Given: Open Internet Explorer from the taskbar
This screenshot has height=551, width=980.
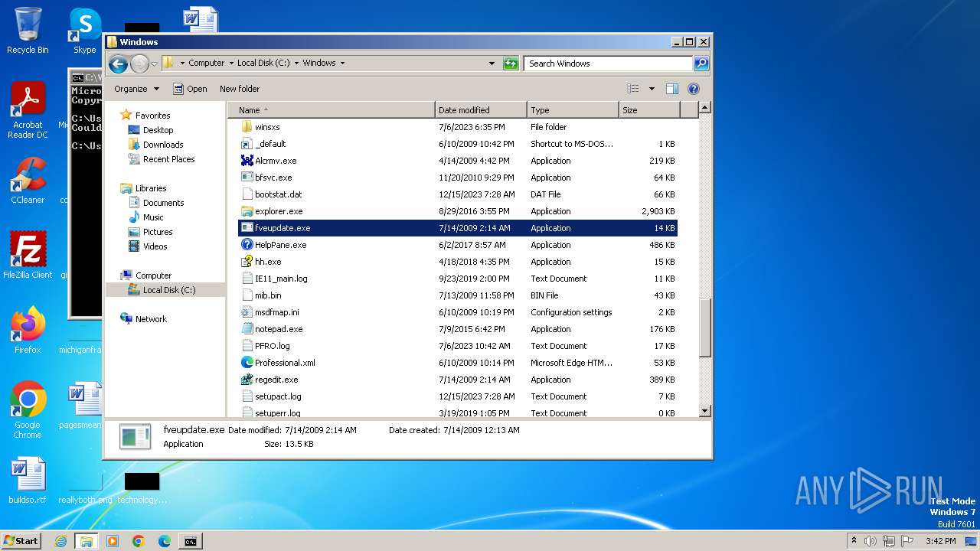Looking at the screenshot, I should pos(60,541).
